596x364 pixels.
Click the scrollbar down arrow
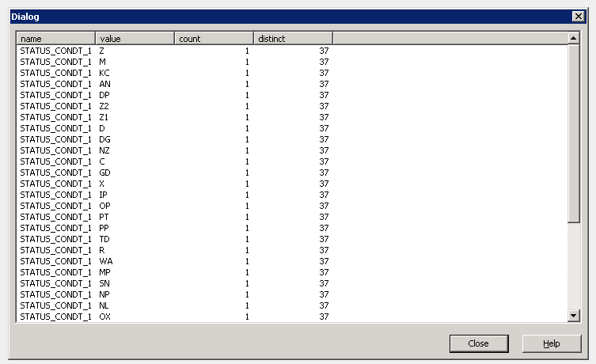(574, 316)
